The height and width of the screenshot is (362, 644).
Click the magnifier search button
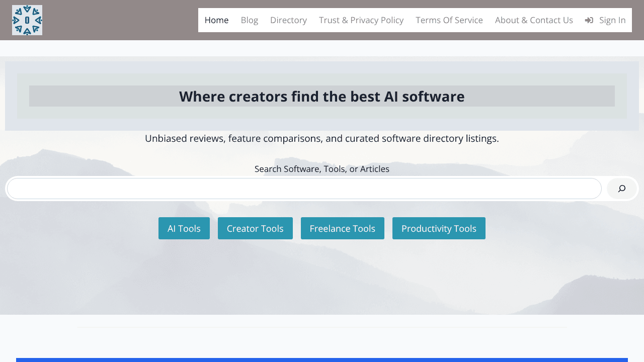[x=622, y=189]
